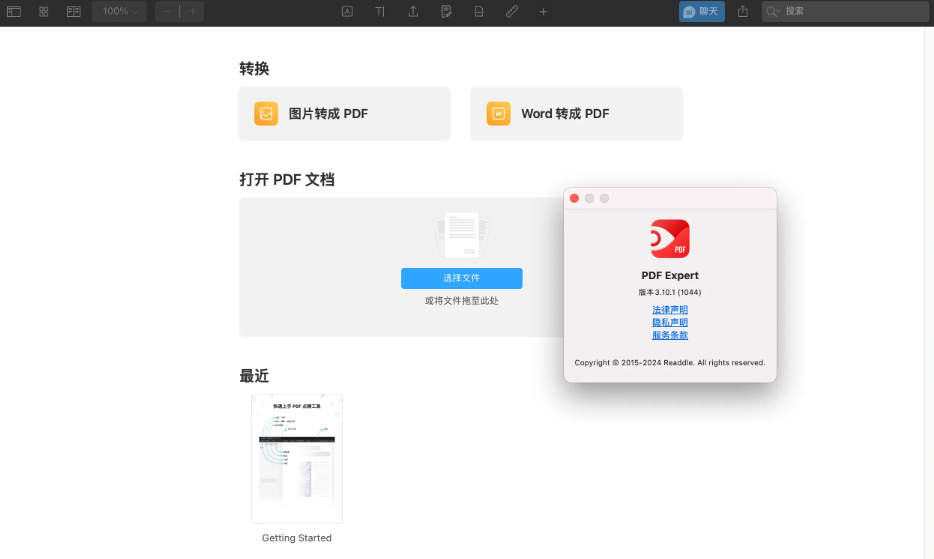Close the PDF Expert About window
This screenshot has height=559, width=934.
[574, 198]
